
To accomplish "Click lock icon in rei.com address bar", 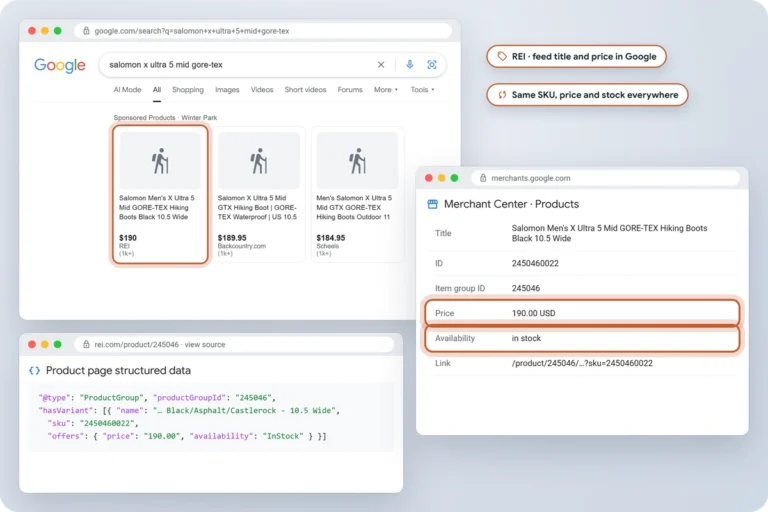I will coord(86,344).
